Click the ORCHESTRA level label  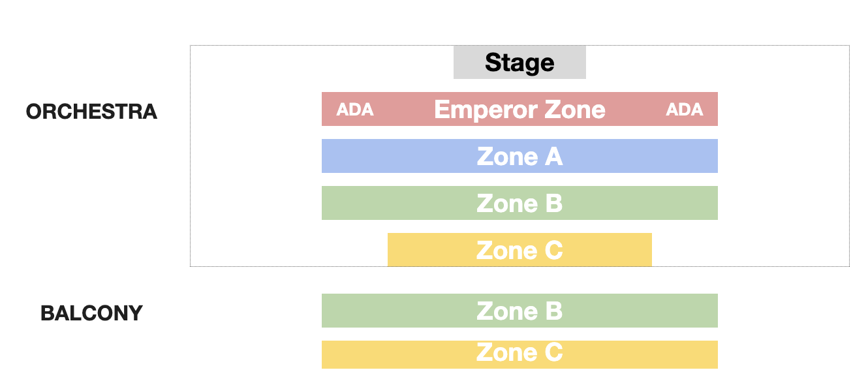click(91, 112)
